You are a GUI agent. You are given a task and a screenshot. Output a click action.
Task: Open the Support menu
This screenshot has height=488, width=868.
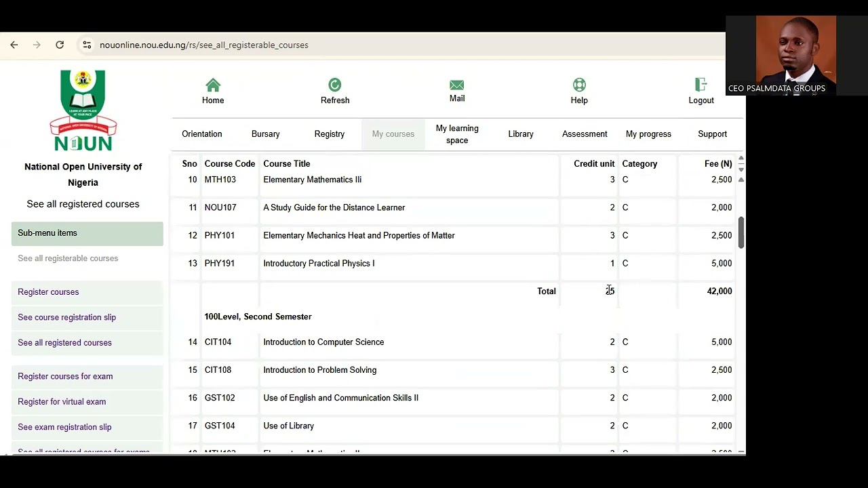pyautogui.click(x=712, y=134)
